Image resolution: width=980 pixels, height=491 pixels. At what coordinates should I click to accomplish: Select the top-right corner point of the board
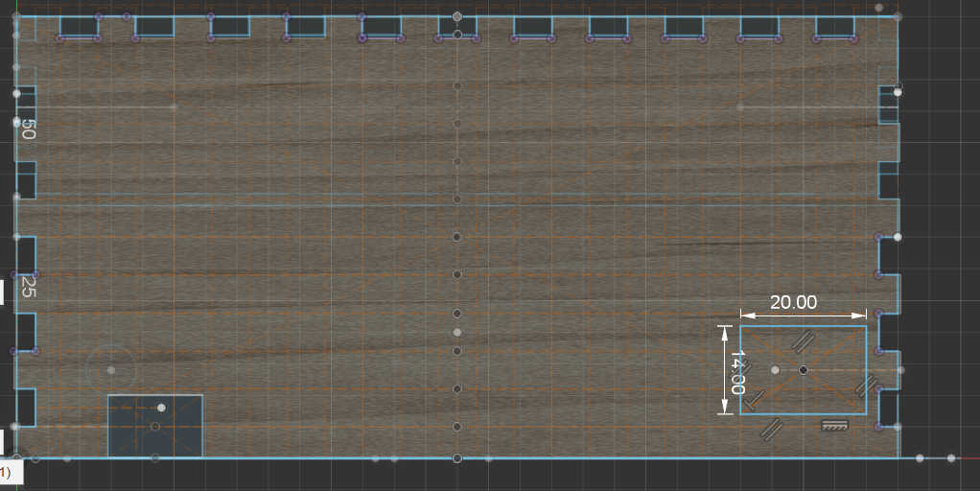(x=898, y=16)
